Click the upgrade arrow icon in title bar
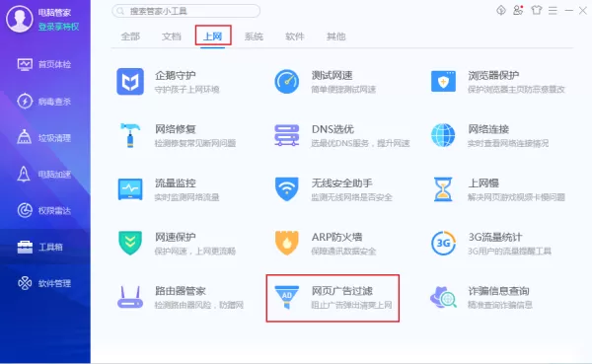Screen dimensions: 592x364 coord(501,10)
